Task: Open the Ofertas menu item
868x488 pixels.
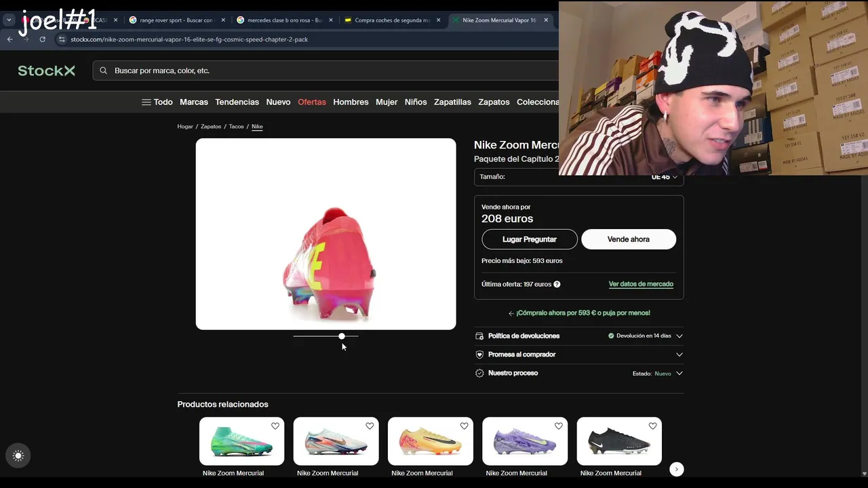Action: pyautogui.click(x=312, y=102)
